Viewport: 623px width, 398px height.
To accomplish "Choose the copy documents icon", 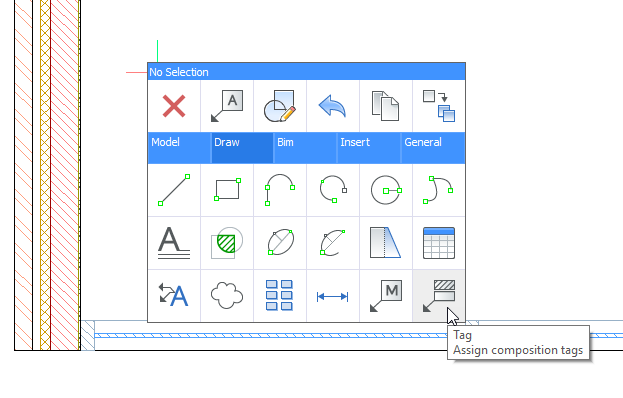I will 385,106.
